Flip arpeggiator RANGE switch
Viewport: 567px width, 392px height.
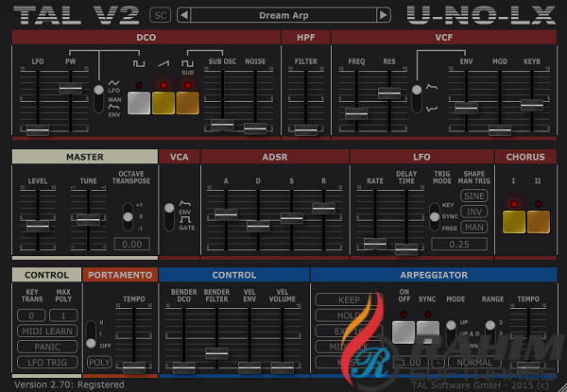(x=490, y=334)
